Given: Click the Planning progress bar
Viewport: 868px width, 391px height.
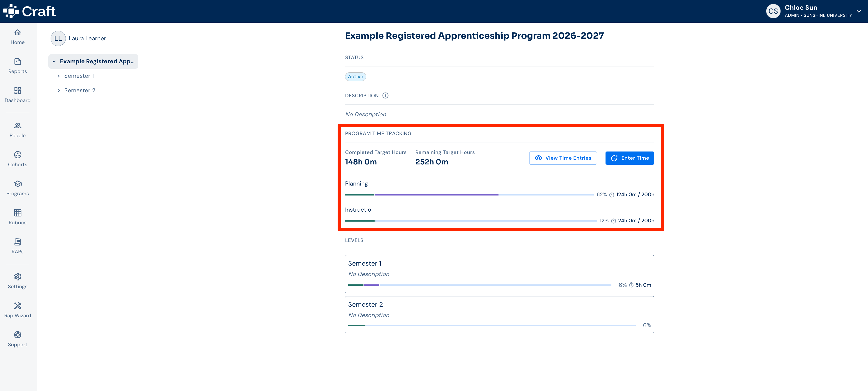Looking at the screenshot, I should tap(469, 195).
